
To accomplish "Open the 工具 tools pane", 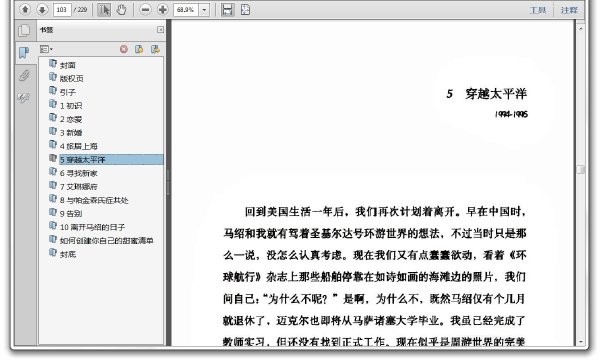I will pyautogui.click(x=538, y=10).
